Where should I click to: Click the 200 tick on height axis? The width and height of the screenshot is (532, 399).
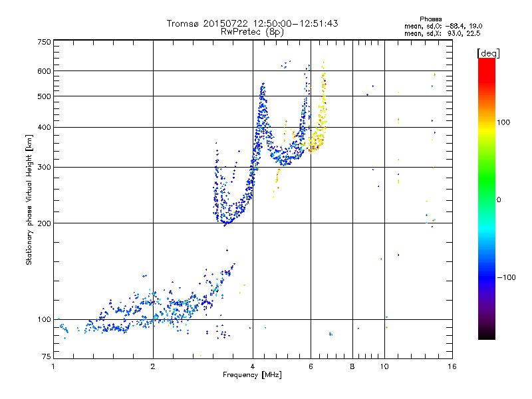click(x=44, y=223)
